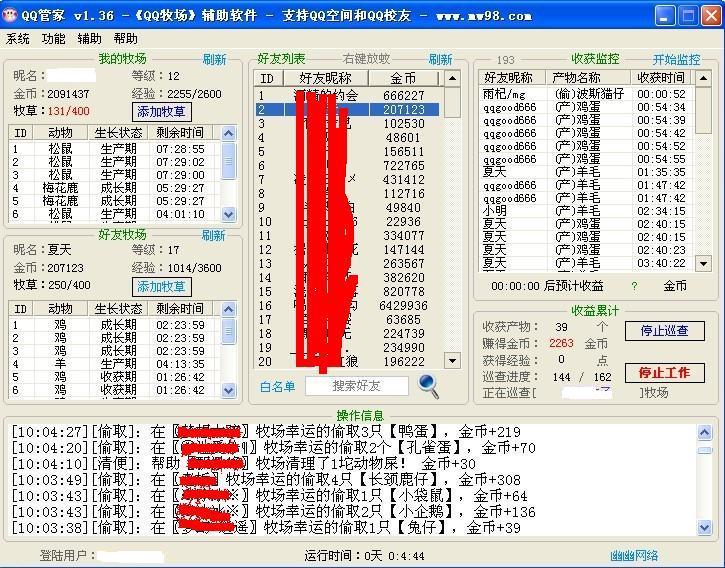Open the 辅助 menu
Screen dimensions: 725x568
pos(89,39)
